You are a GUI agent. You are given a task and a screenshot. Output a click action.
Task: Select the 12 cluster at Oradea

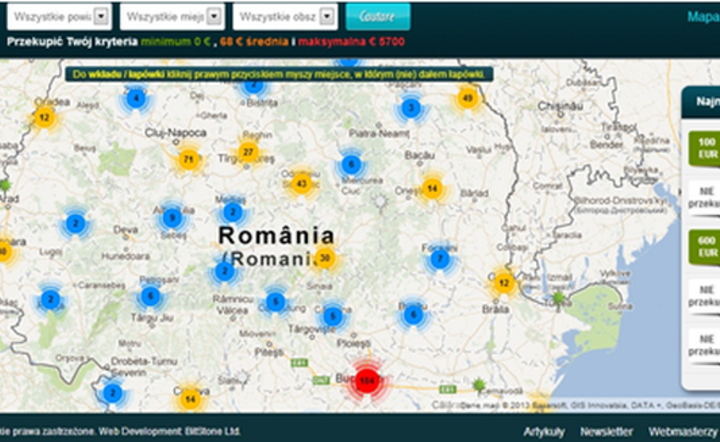[44, 117]
